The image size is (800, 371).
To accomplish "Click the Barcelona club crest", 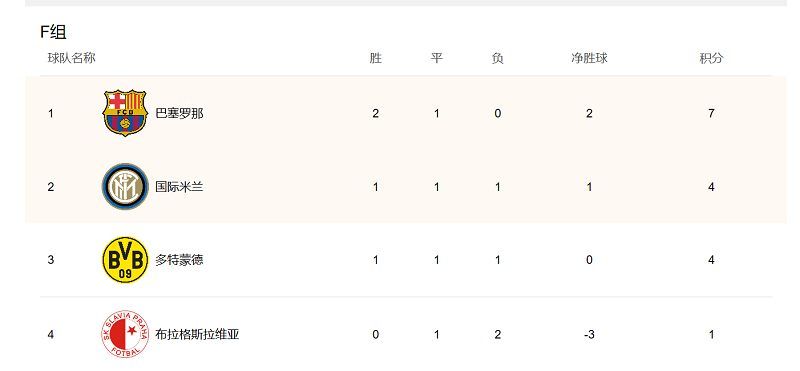I will (x=125, y=113).
